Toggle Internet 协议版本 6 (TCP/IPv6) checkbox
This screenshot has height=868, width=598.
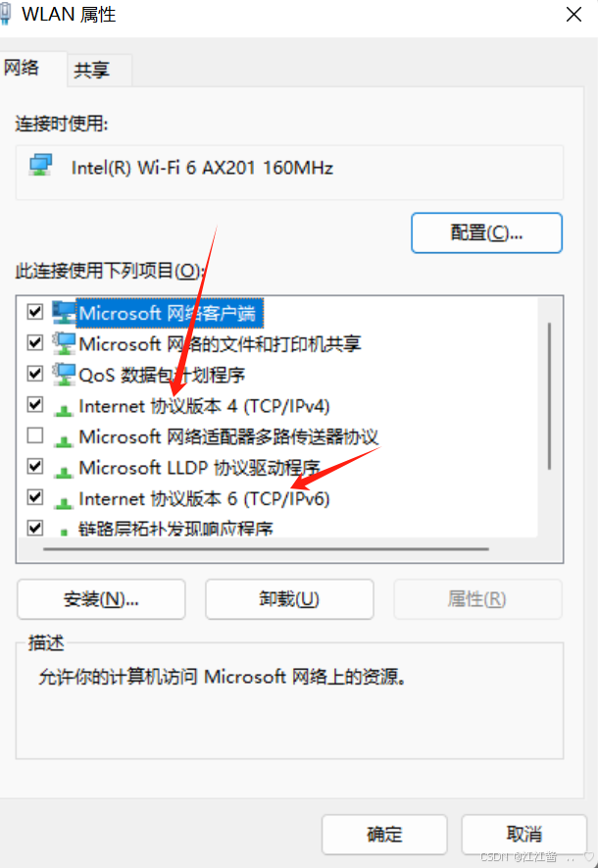[x=35, y=497]
